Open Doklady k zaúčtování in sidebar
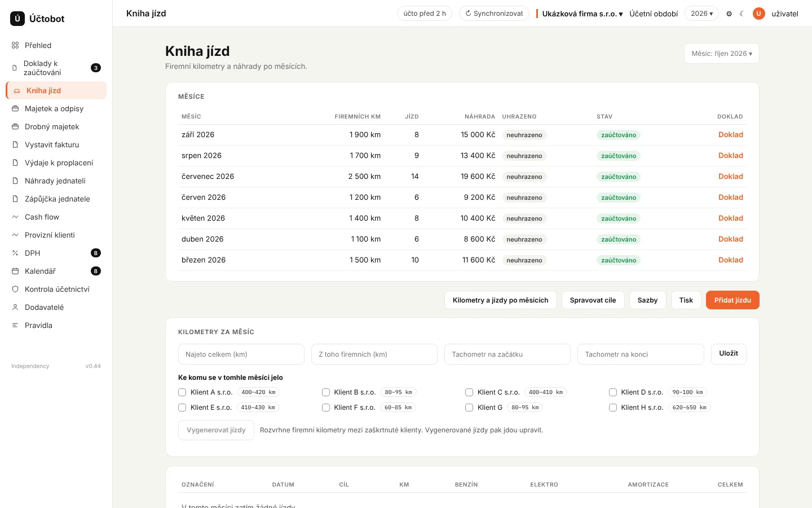This screenshot has width=812, height=508. coord(56,68)
